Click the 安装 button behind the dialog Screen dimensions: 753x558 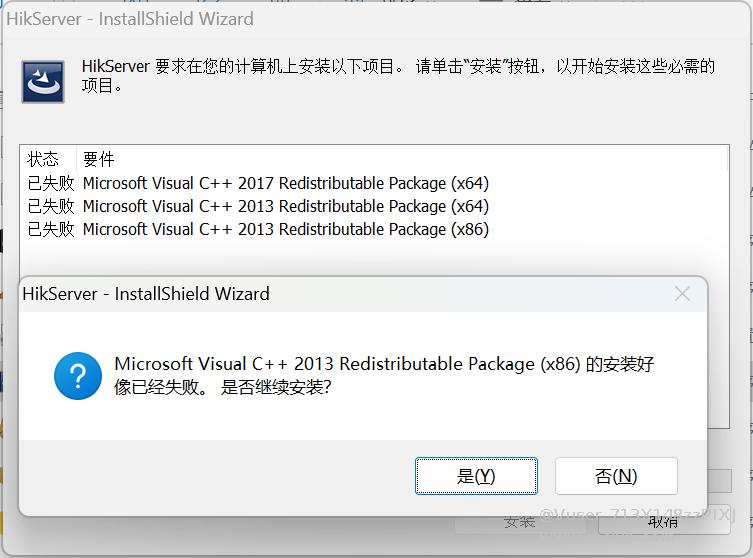(x=520, y=523)
